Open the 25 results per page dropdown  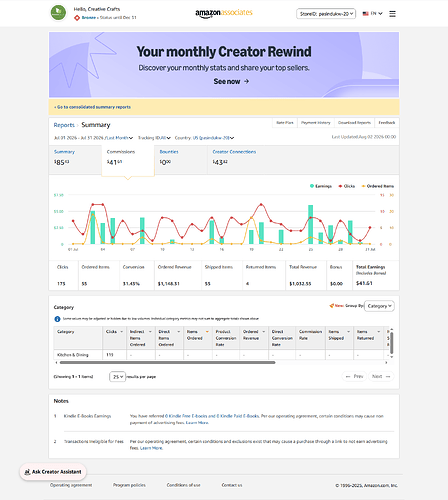point(117,377)
